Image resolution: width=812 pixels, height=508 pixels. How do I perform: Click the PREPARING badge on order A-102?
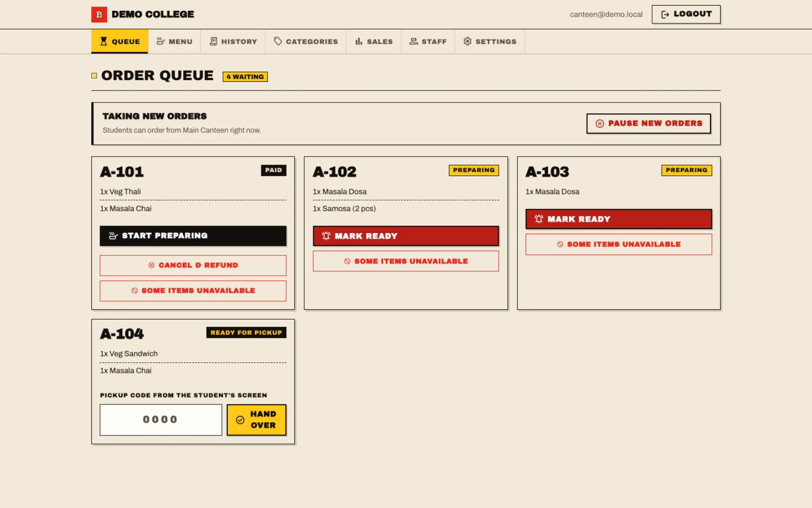473,170
